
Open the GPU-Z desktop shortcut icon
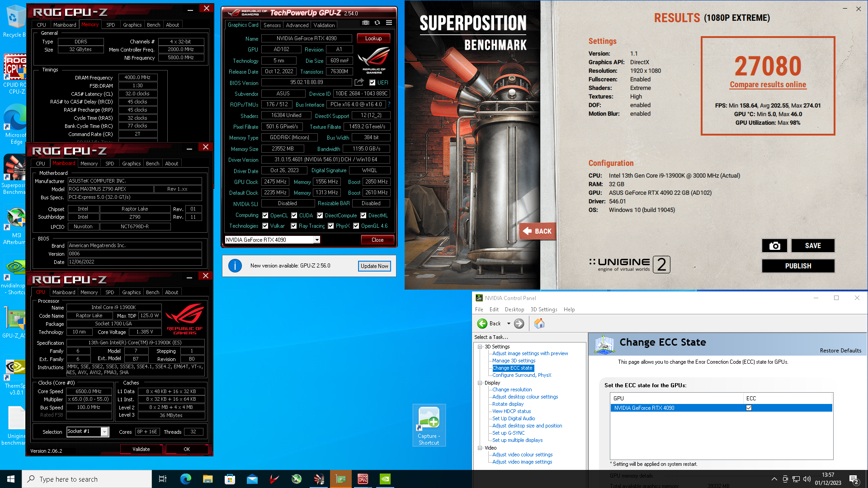[15, 323]
